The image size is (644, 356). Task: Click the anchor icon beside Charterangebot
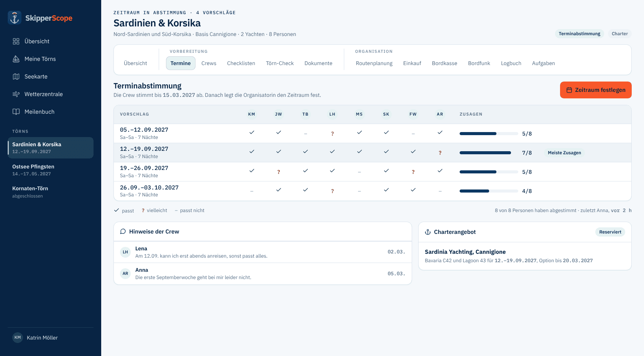[x=428, y=232]
